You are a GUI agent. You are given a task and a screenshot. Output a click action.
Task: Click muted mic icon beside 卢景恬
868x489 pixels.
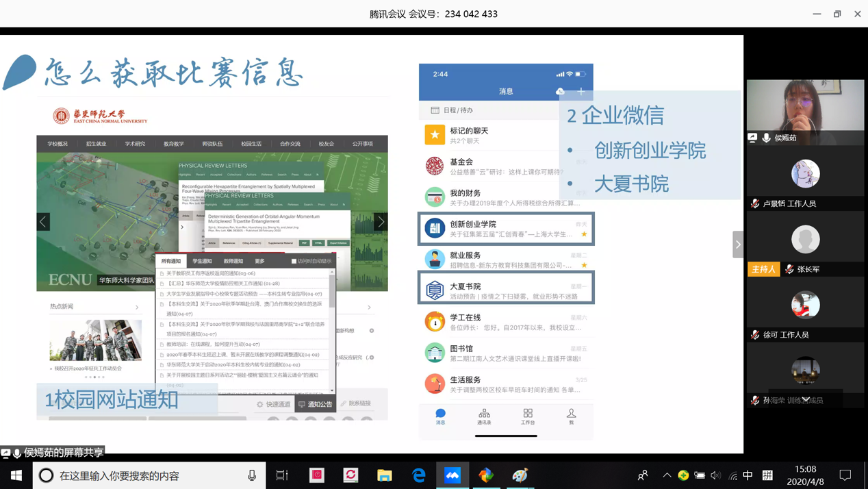[755, 203]
